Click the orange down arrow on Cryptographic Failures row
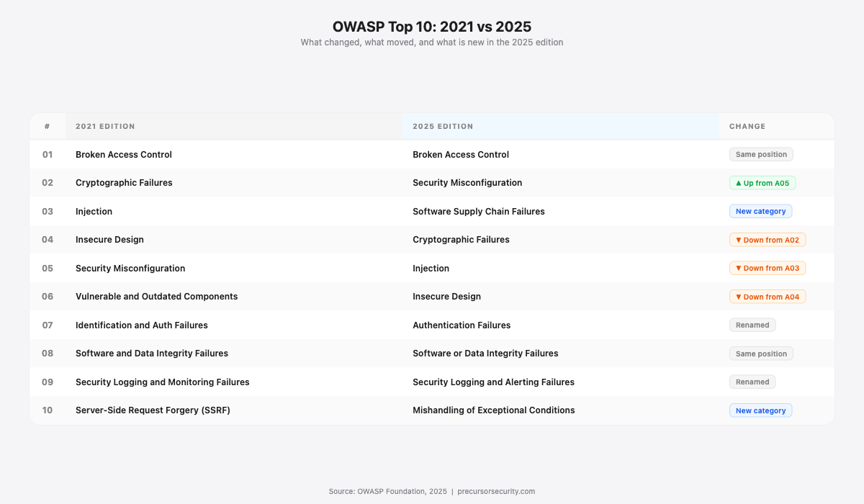 tap(739, 239)
